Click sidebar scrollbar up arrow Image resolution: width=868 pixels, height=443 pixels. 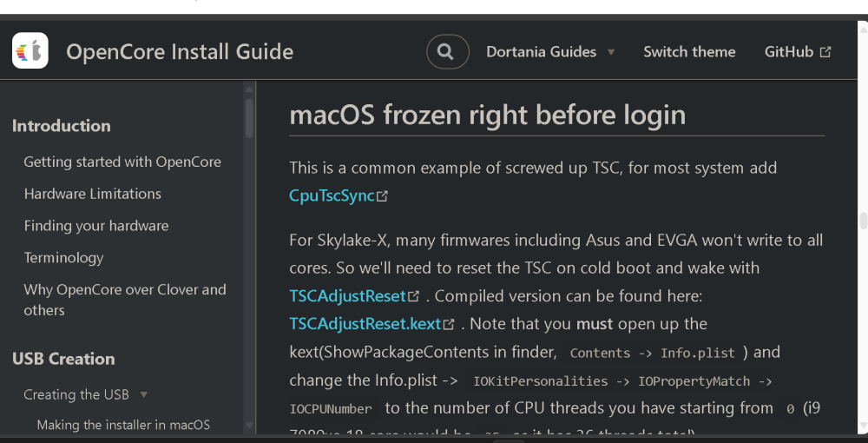(x=249, y=88)
